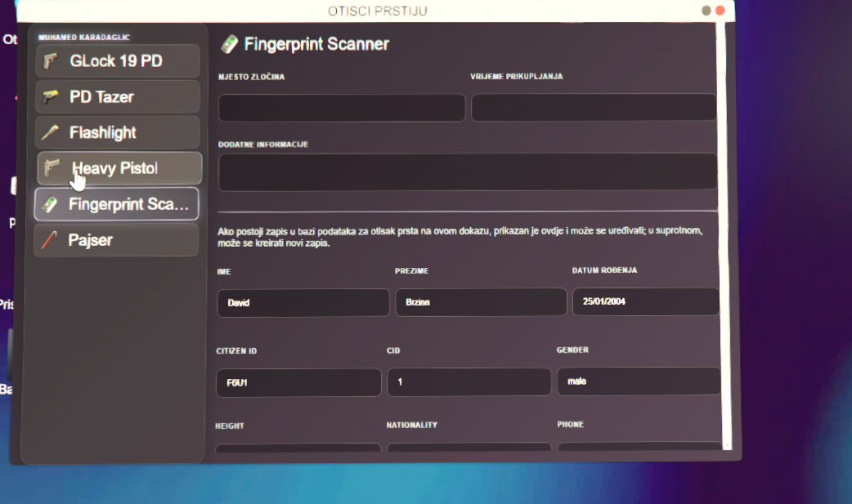The height and width of the screenshot is (504, 852).
Task: Click the IME label
Action: pos(224,271)
